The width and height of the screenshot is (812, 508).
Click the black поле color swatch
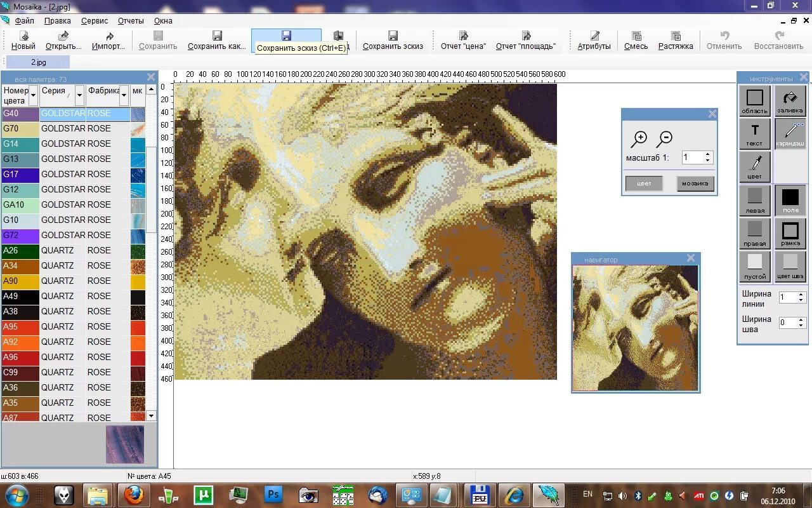(x=790, y=200)
